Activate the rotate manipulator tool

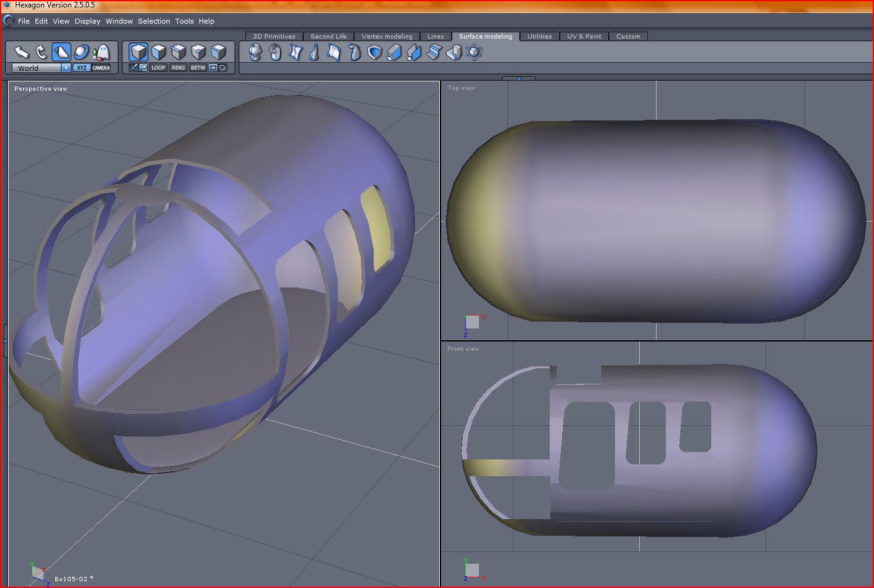41,52
